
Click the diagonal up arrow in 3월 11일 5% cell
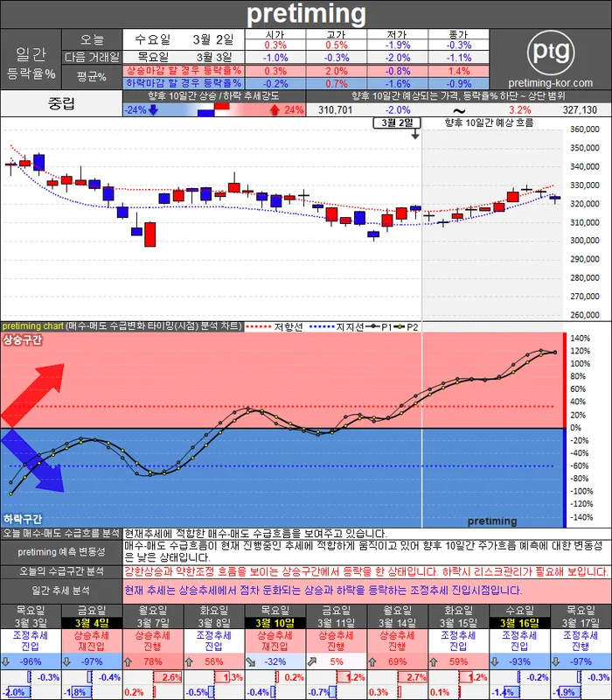tap(312, 661)
